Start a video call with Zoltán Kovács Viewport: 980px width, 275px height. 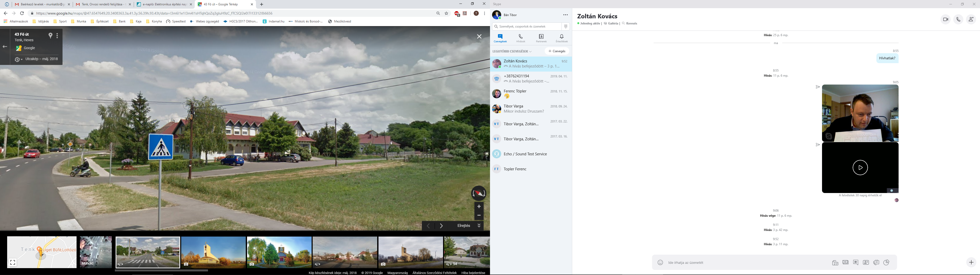click(945, 20)
